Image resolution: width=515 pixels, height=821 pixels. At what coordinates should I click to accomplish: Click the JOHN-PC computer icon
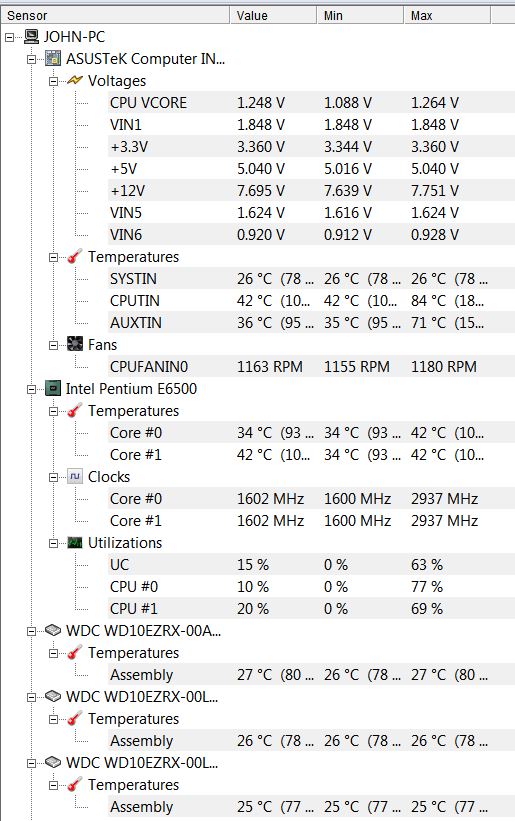click(31, 37)
